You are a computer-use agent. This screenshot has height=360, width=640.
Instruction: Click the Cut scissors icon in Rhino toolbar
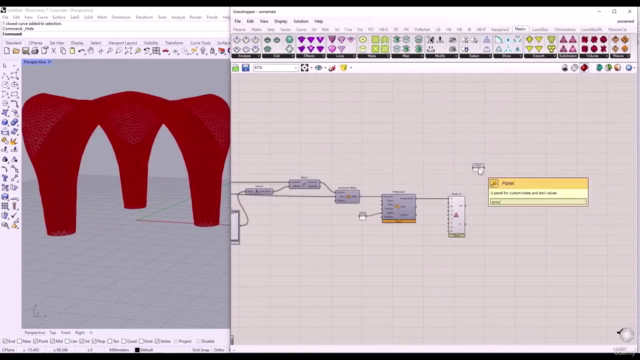pos(53,51)
